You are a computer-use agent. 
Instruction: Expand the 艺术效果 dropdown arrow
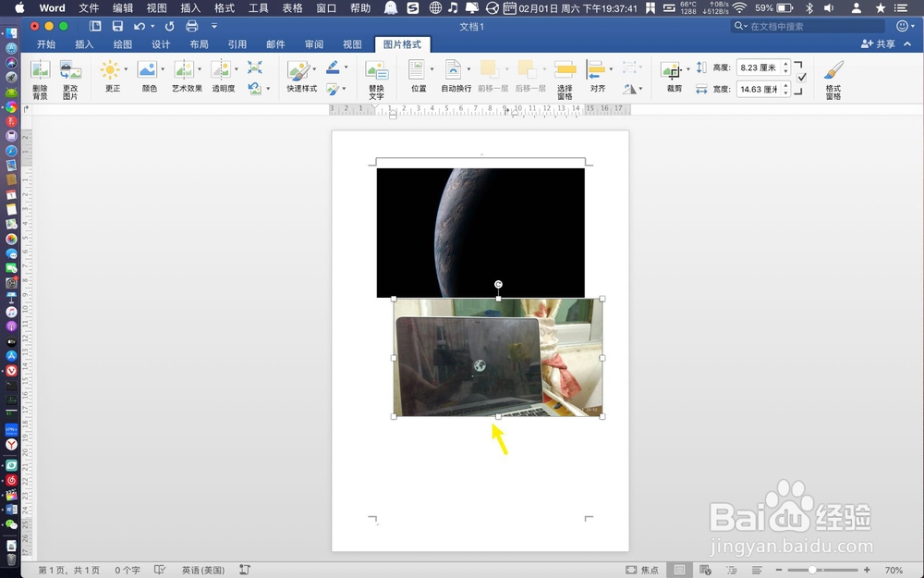(x=200, y=69)
